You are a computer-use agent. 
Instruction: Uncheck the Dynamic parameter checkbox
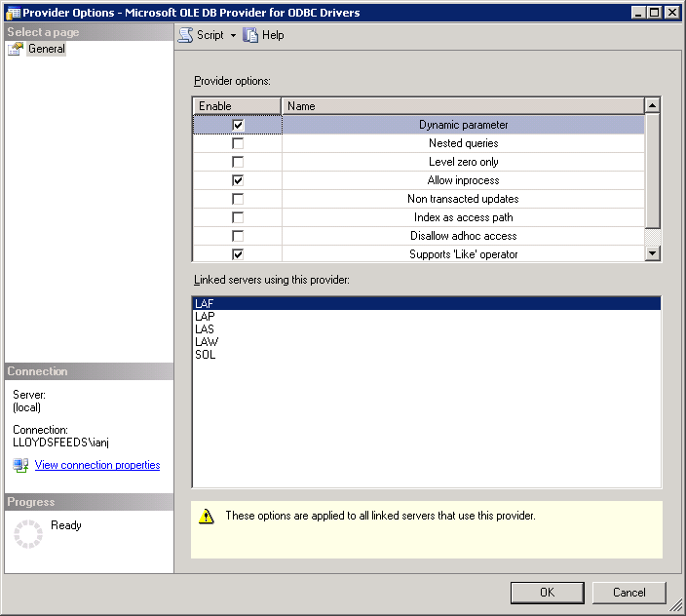[x=238, y=125]
